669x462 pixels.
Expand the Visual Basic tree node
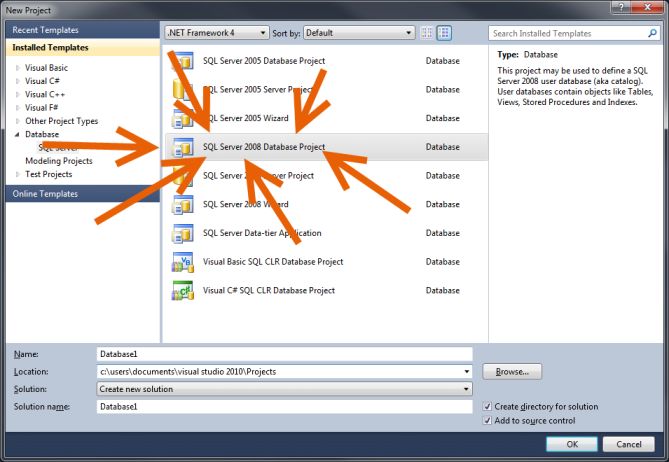(17, 68)
